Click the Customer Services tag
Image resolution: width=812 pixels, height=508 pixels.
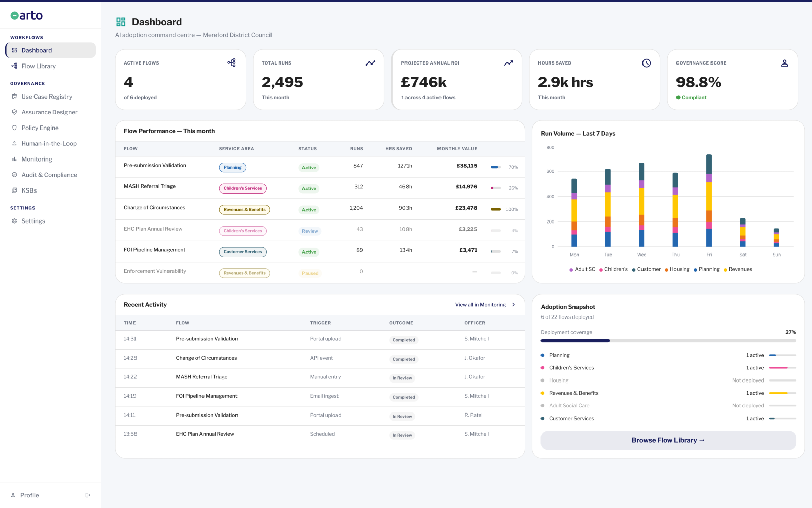(243, 252)
